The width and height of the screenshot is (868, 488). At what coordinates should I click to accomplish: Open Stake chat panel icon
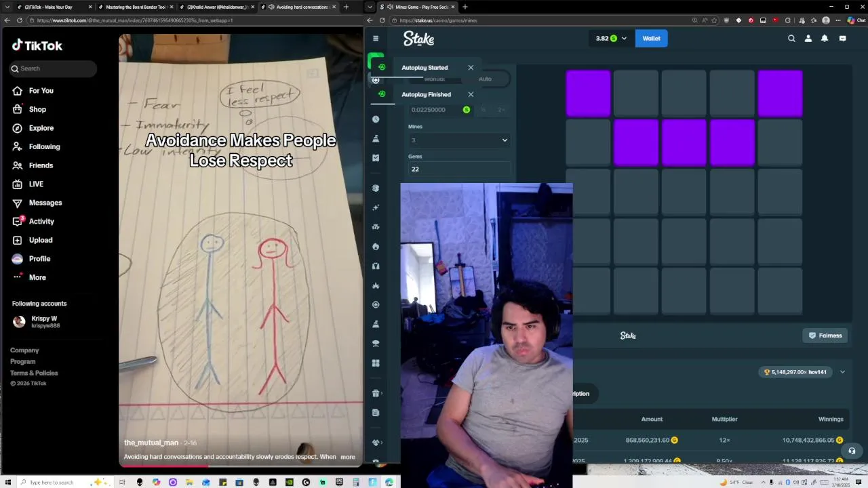click(x=843, y=39)
